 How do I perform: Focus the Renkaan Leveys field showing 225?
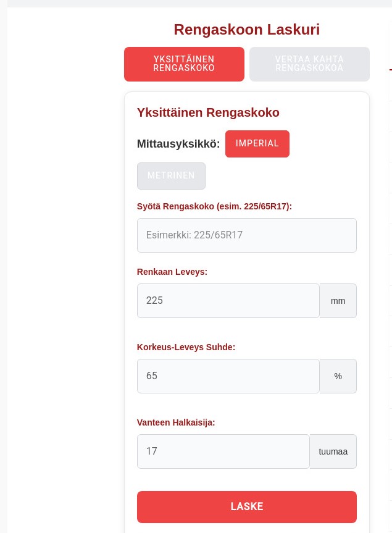[228, 301]
